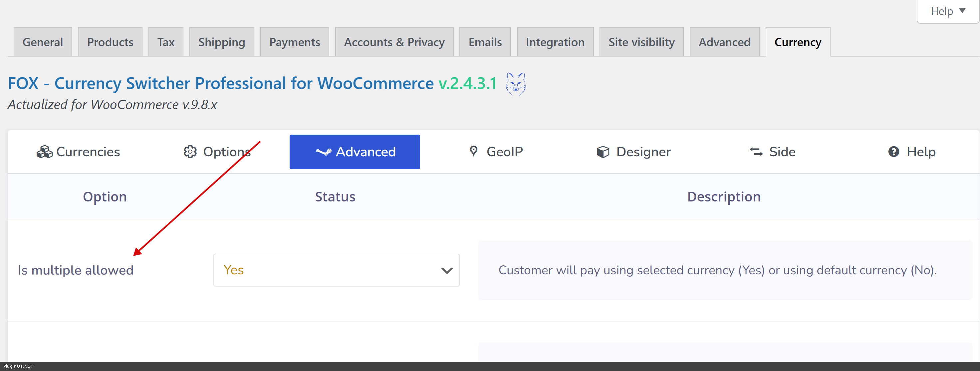Select the Site visibility tab
Image resolution: width=980 pixels, height=371 pixels.
pyautogui.click(x=641, y=42)
